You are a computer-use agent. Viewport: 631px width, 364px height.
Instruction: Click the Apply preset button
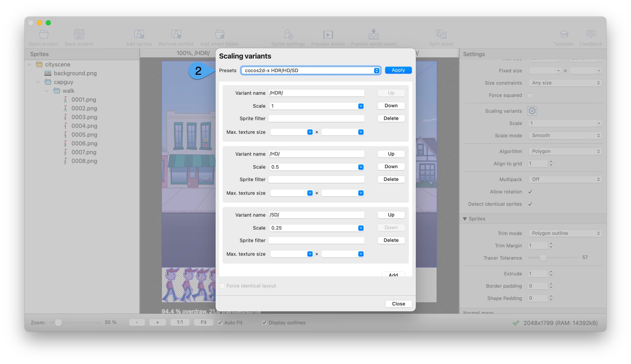398,70
